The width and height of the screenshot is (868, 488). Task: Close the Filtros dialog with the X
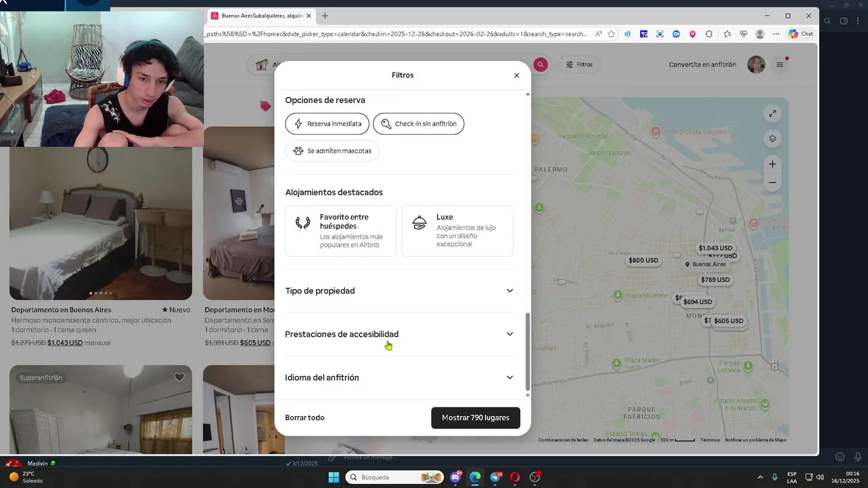click(517, 75)
